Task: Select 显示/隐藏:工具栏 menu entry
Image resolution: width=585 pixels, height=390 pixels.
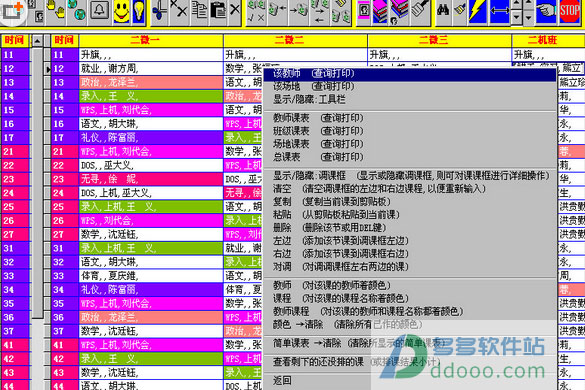Action: tap(410, 100)
